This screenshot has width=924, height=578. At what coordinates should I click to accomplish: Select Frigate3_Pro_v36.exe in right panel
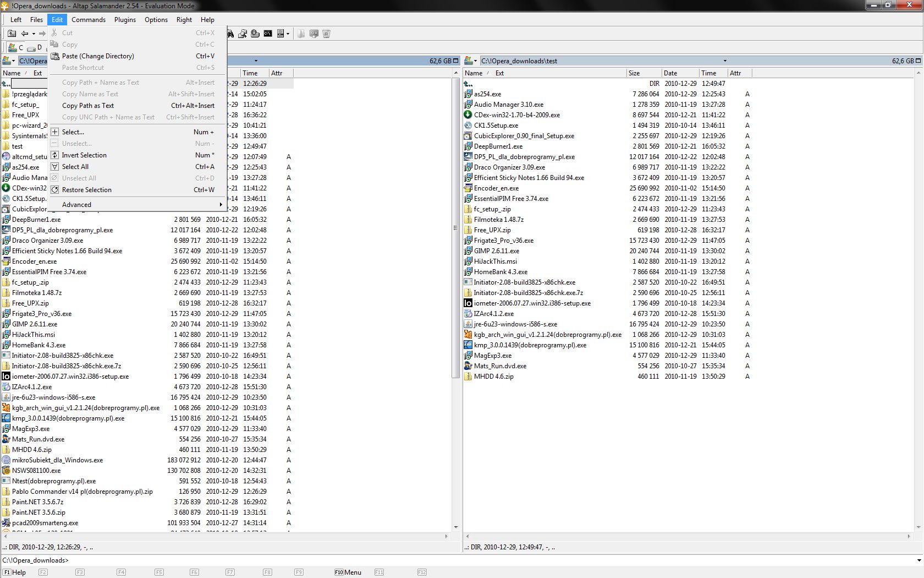(503, 241)
